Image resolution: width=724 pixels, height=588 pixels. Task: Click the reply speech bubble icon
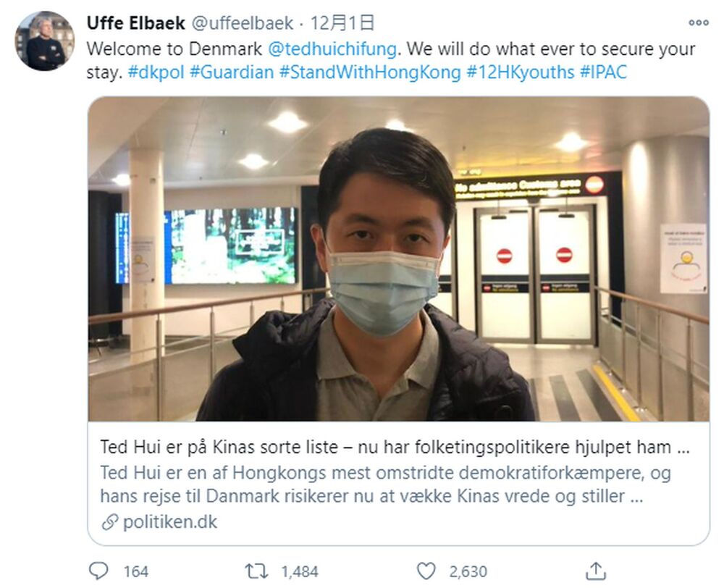[x=98, y=571]
